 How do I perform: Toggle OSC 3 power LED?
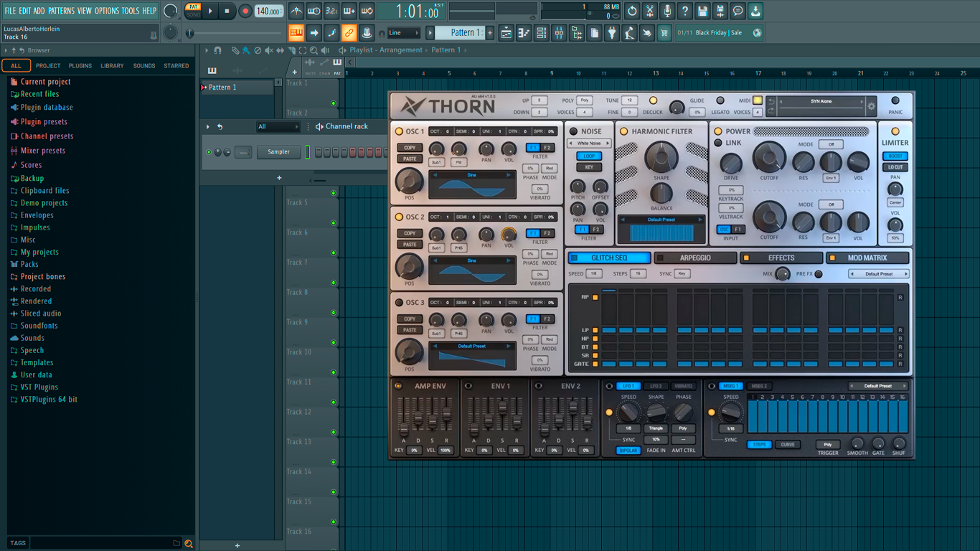[399, 303]
